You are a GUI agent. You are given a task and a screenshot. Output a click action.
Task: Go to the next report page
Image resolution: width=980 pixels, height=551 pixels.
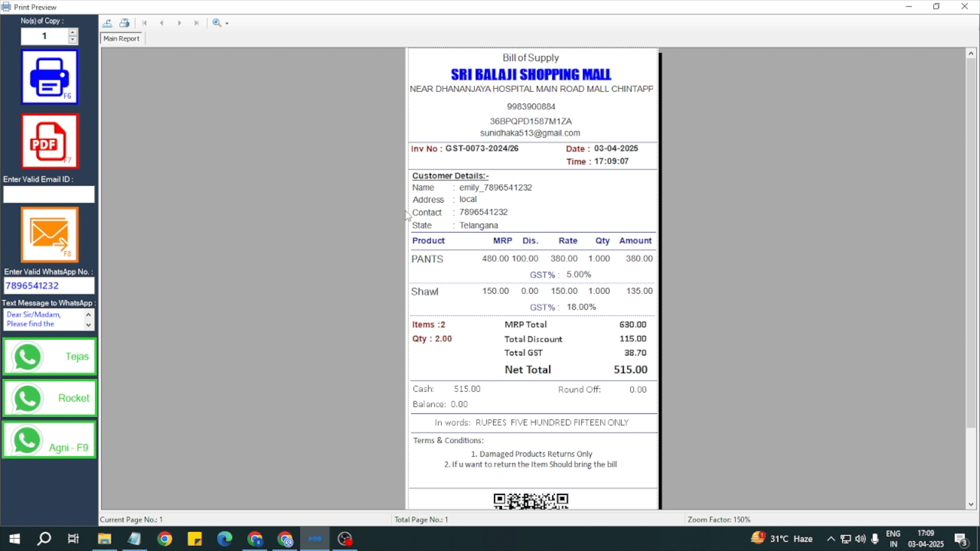click(179, 23)
